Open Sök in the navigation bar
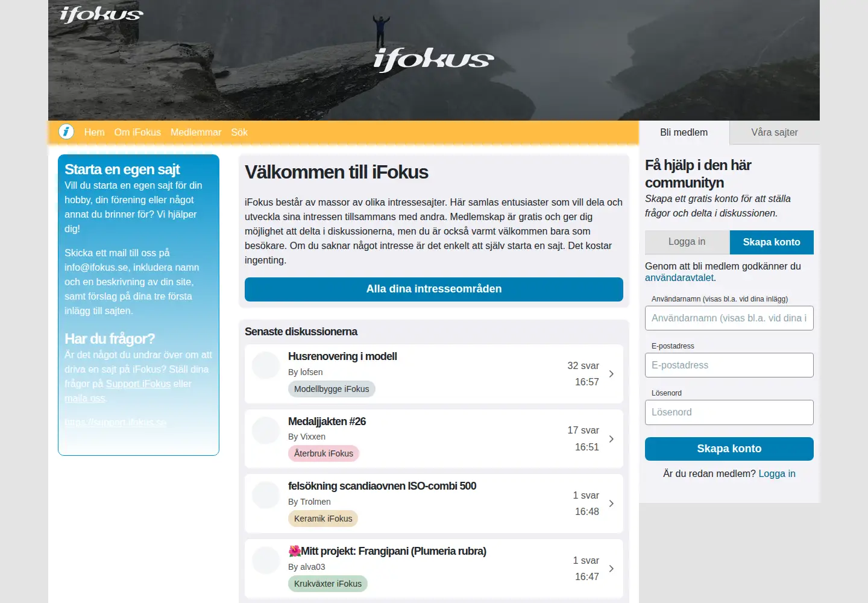This screenshot has height=603, width=868. tap(239, 132)
